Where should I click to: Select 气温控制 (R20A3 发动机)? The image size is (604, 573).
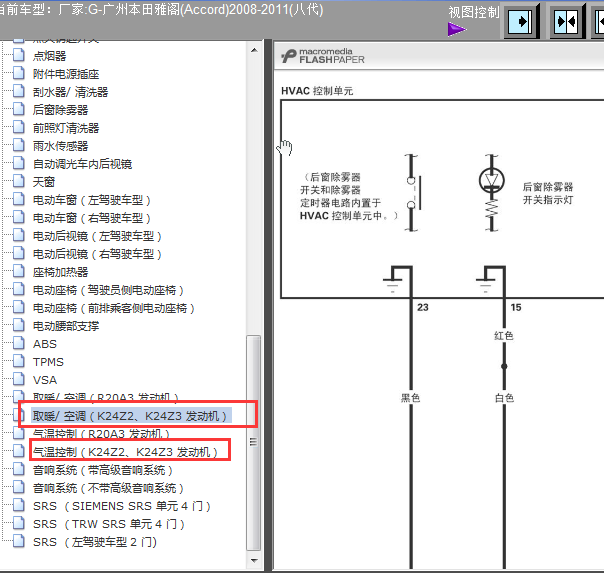tap(101, 434)
